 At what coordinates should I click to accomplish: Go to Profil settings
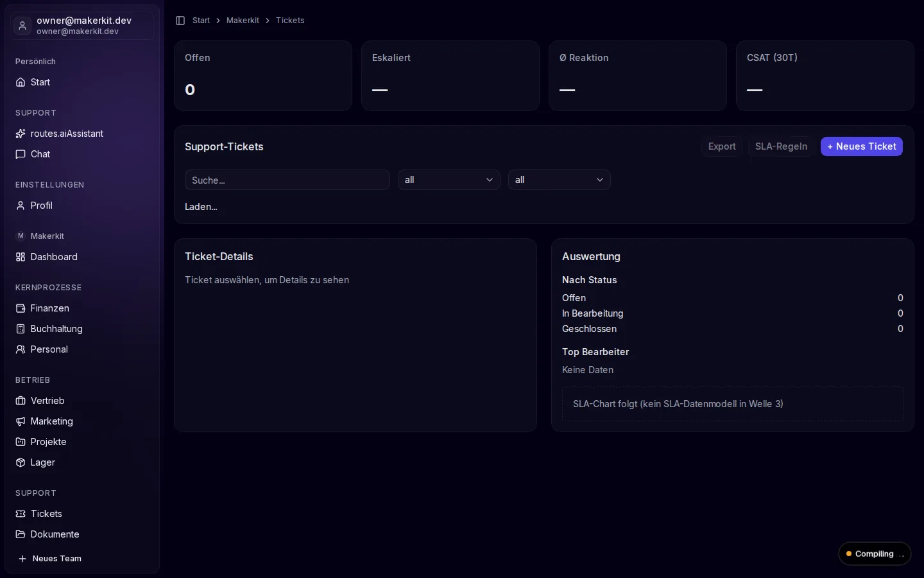point(82,206)
